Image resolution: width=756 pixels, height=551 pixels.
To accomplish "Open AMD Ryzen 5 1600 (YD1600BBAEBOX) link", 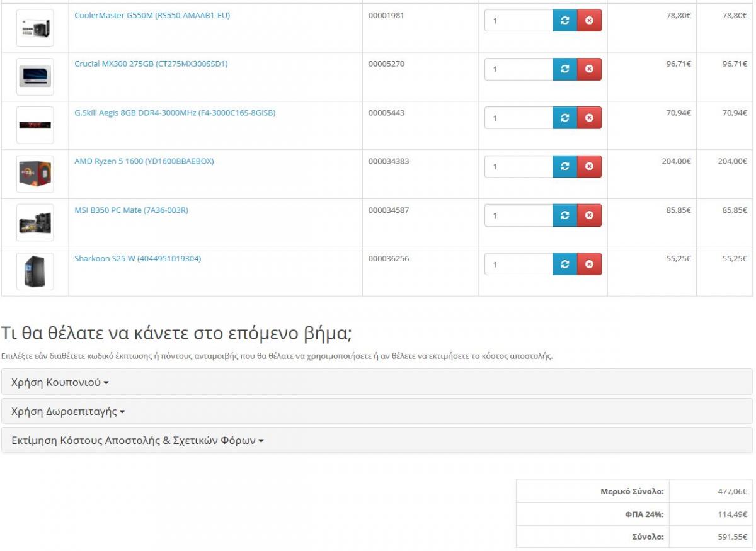I will (x=144, y=161).
